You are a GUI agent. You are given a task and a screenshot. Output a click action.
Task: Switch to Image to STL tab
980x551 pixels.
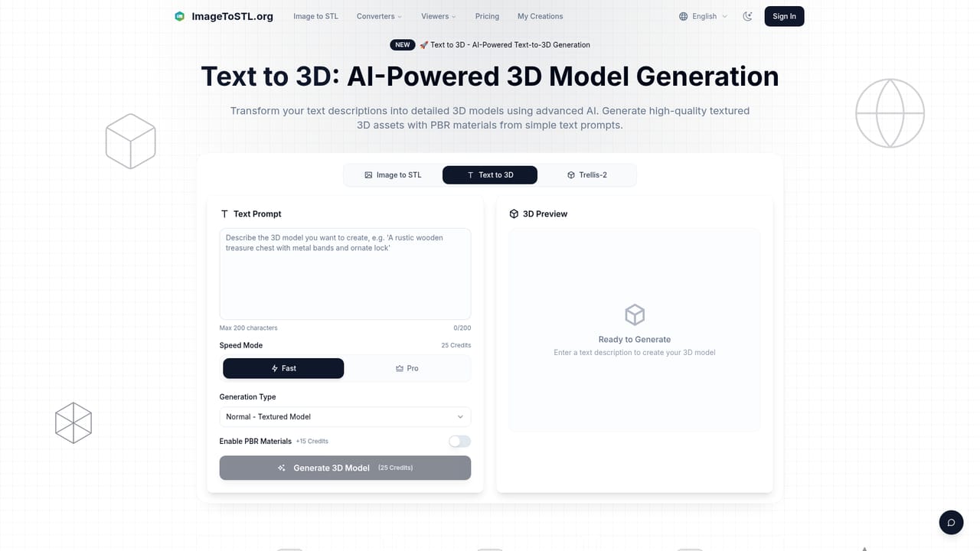(x=393, y=175)
